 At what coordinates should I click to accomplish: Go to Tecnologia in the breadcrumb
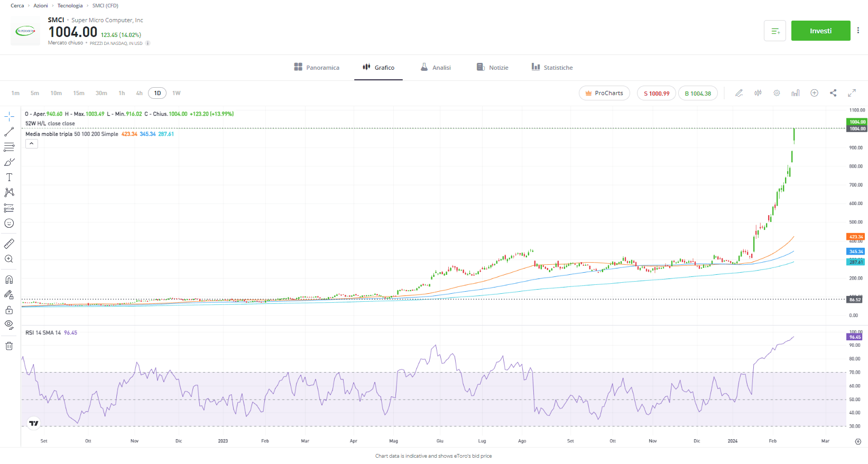click(x=70, y=6)
